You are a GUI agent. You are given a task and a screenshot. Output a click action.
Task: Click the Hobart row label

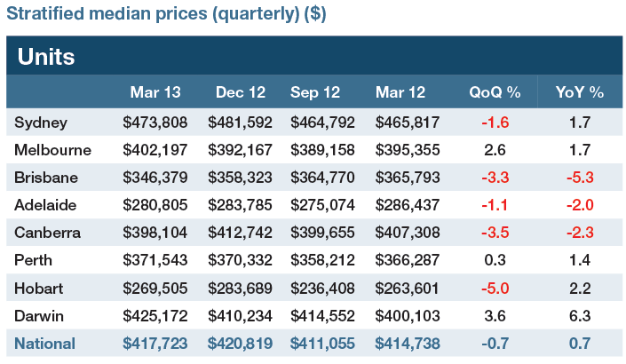(x=40, y=288)
